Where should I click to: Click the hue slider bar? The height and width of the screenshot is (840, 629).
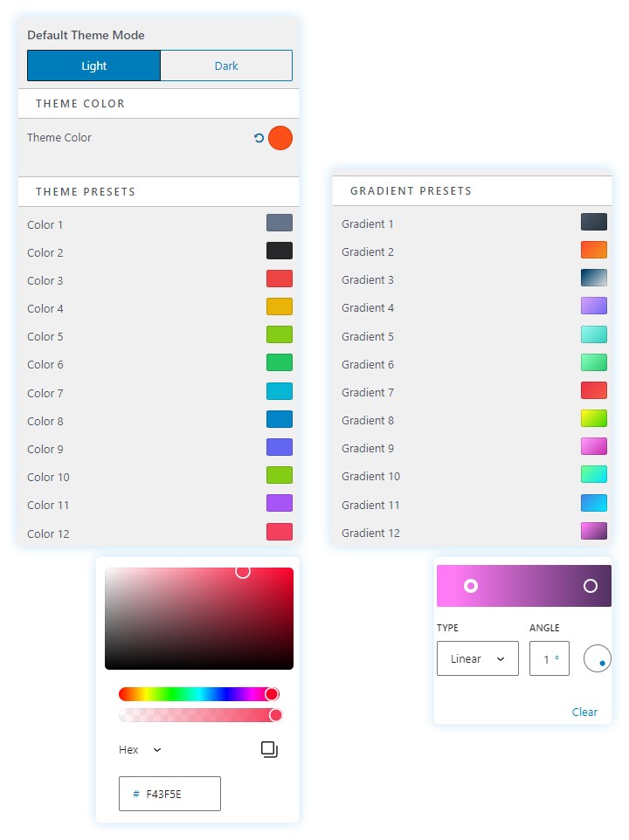click(x=198, y=694)
